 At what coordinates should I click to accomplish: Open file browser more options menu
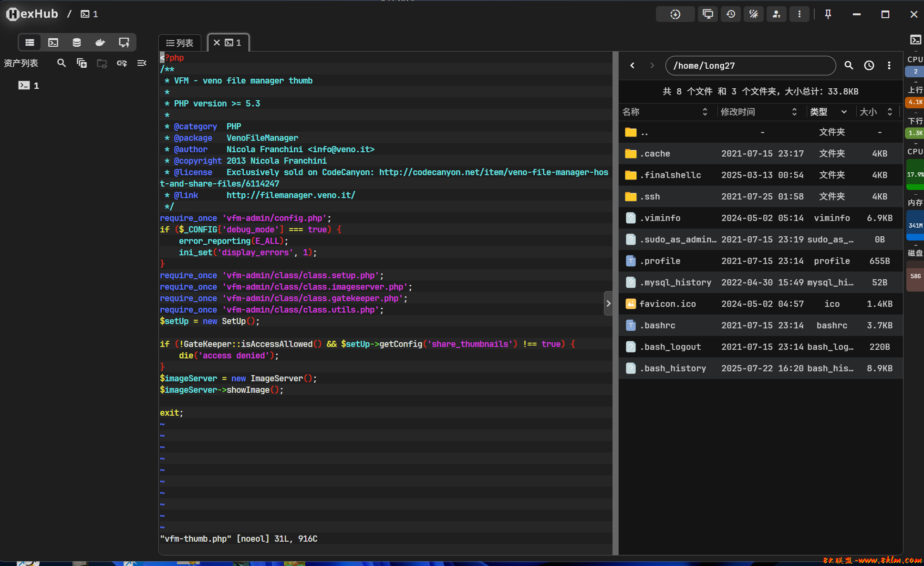(889, 65)
